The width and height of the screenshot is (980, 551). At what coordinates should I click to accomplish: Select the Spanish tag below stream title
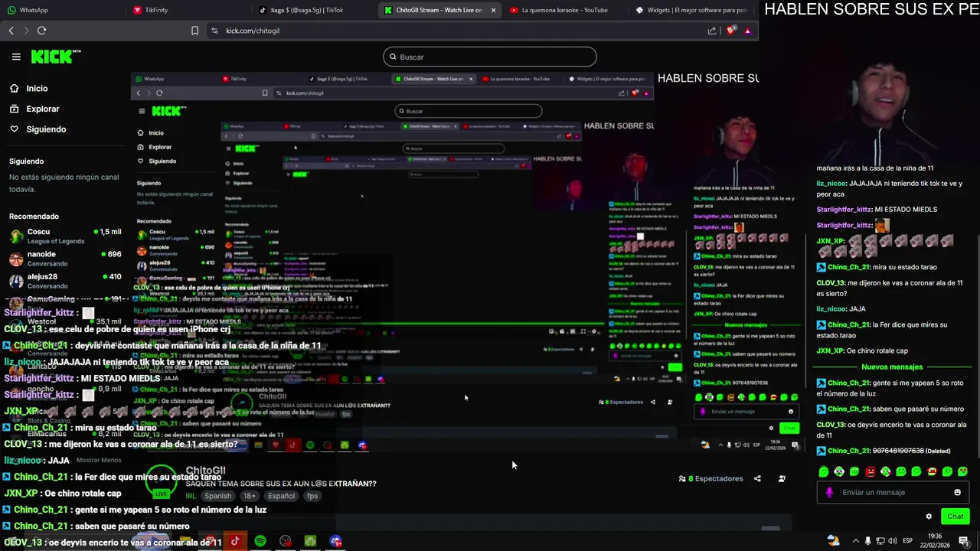point(217,496)
